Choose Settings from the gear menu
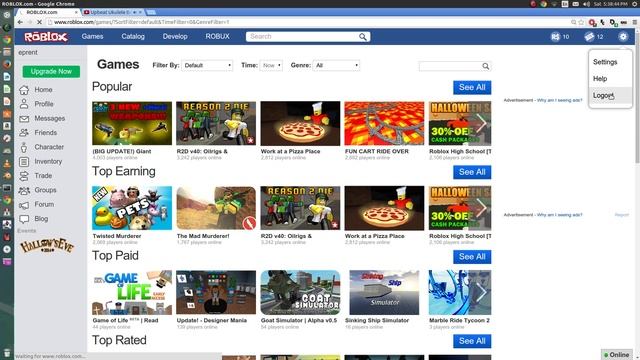This screenshot has height=360, width=640. (605, 62)
